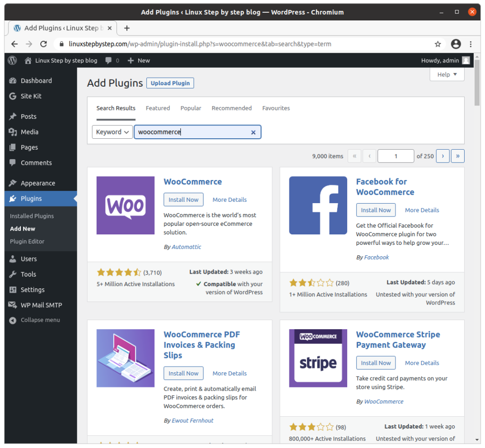Click the Upload Plugin button
The image size is (485, 448).
coord(170,83)
